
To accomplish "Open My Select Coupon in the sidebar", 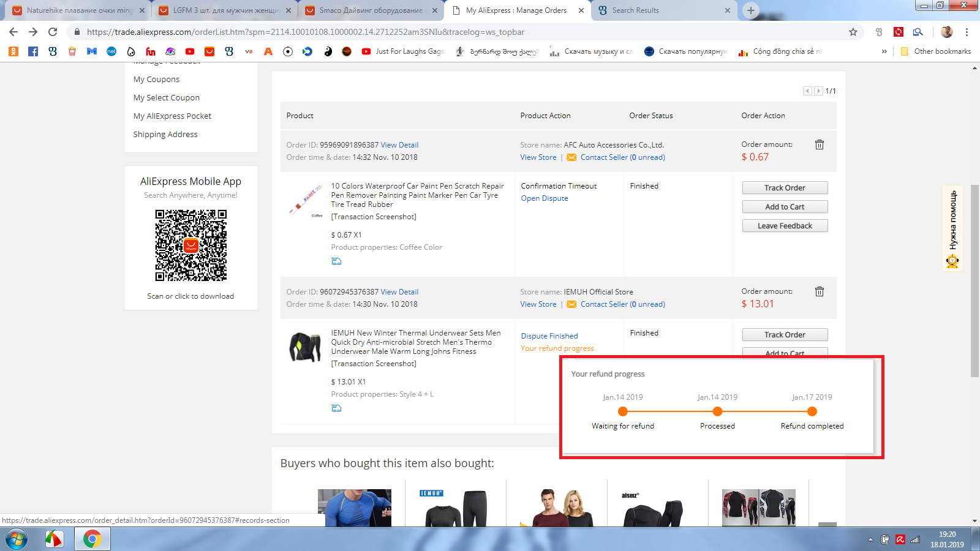I will tap(167, 97).
